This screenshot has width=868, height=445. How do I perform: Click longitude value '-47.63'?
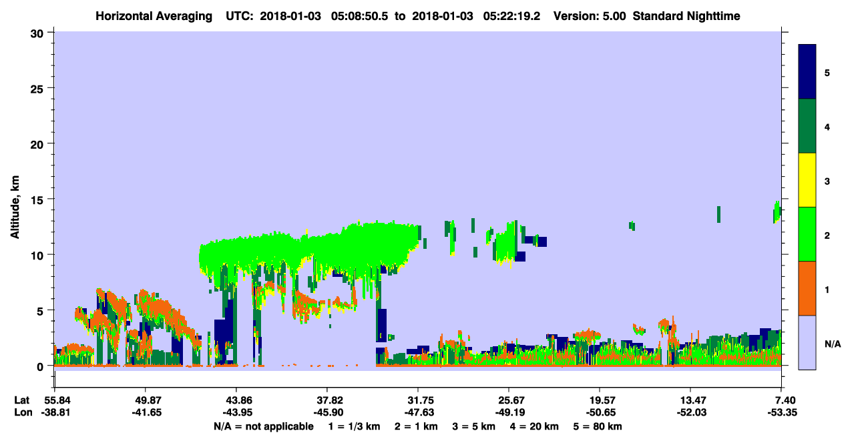[418, 413]
